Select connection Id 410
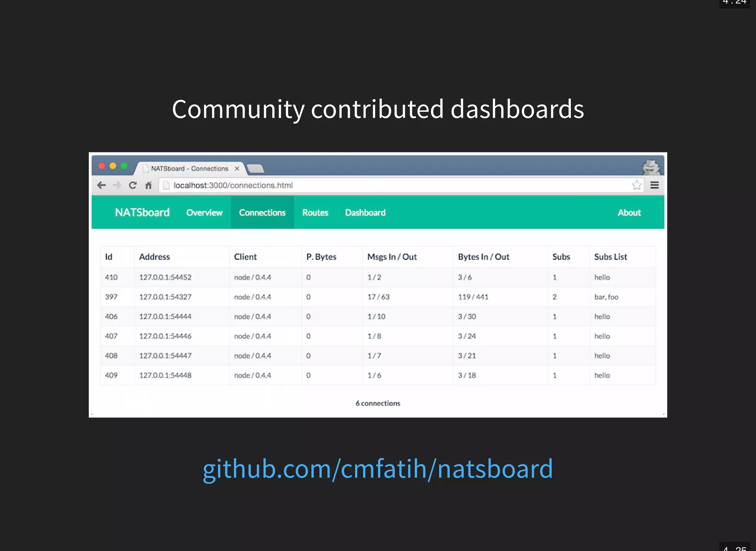This screenshot has height=551, width=756. coord(111,277)
